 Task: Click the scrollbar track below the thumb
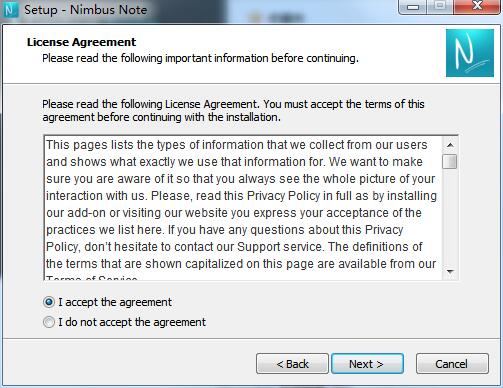point(450,217)
